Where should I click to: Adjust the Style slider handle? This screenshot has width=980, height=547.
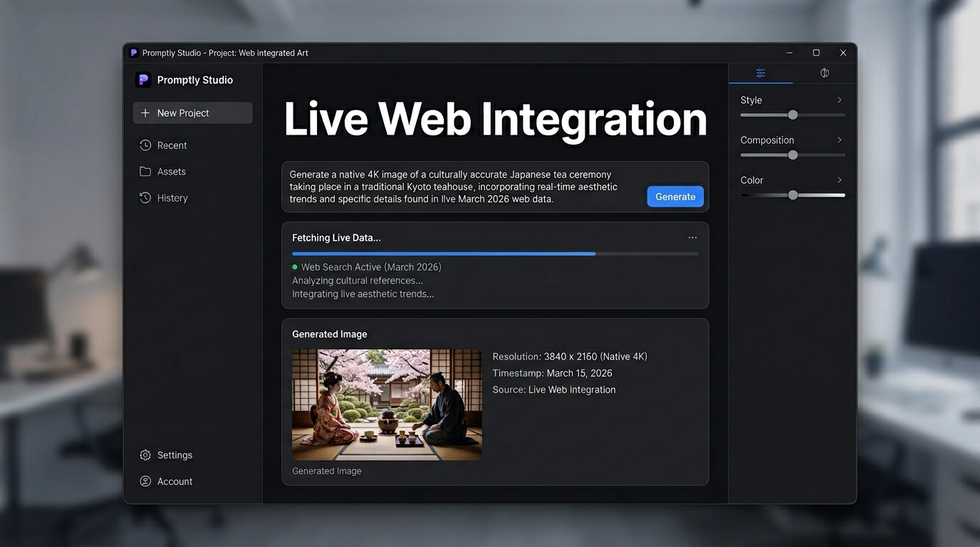click(793, 115)
